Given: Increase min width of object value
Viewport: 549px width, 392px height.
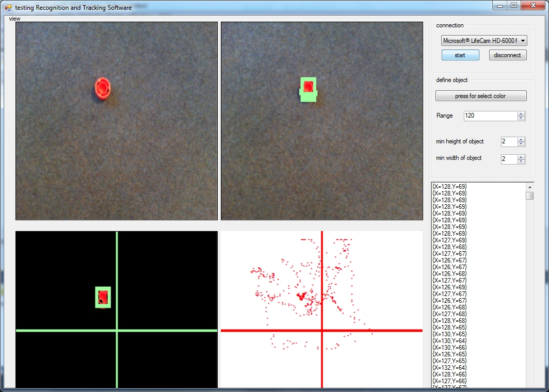Looking at the screenshot, I should click(521, 157).
